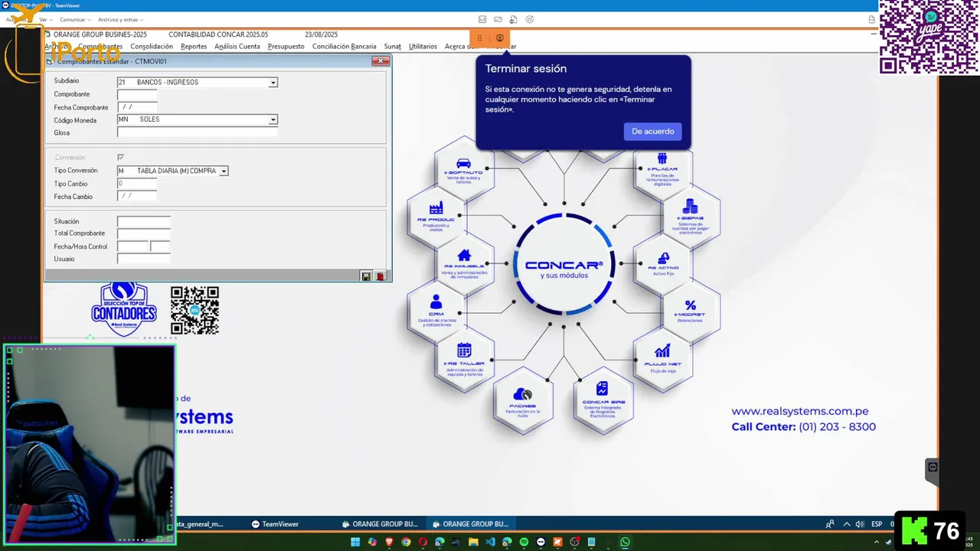Click first Fecha/Hora Control field

click(x=132, y=247)
